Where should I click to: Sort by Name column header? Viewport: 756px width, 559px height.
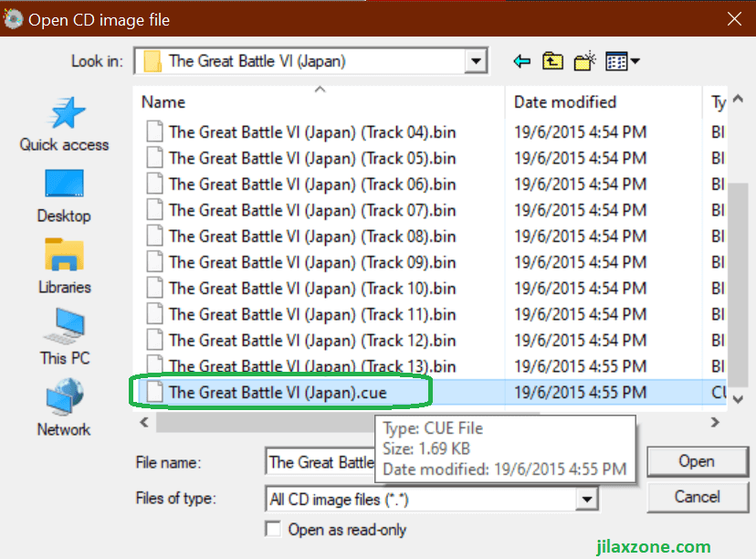coord(163,101)
